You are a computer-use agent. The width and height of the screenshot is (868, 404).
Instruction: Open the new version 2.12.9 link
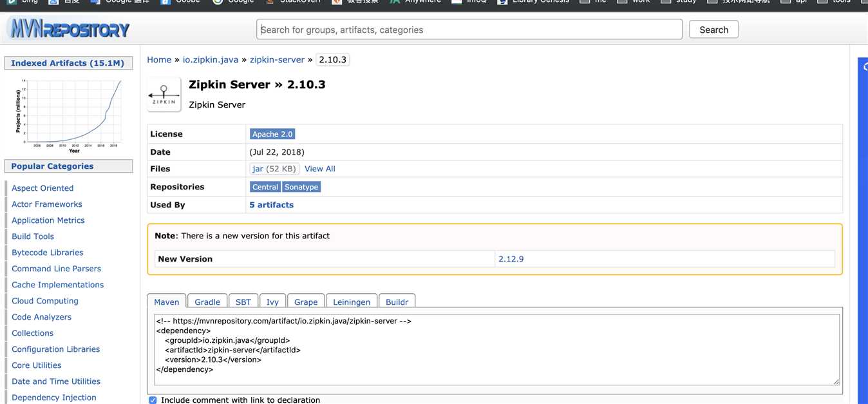click(x=511, y=259)
